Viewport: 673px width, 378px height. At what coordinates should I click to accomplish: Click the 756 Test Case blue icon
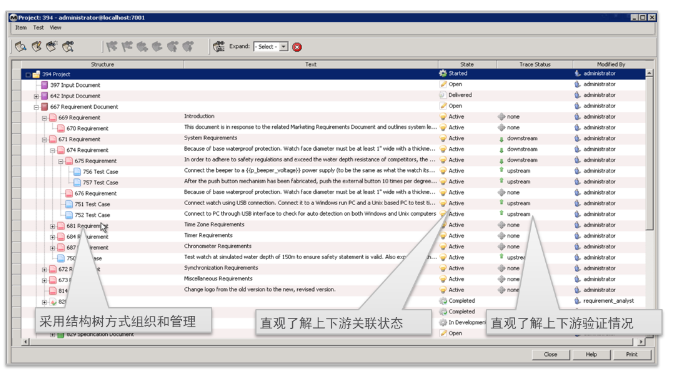tap(77, 172)
